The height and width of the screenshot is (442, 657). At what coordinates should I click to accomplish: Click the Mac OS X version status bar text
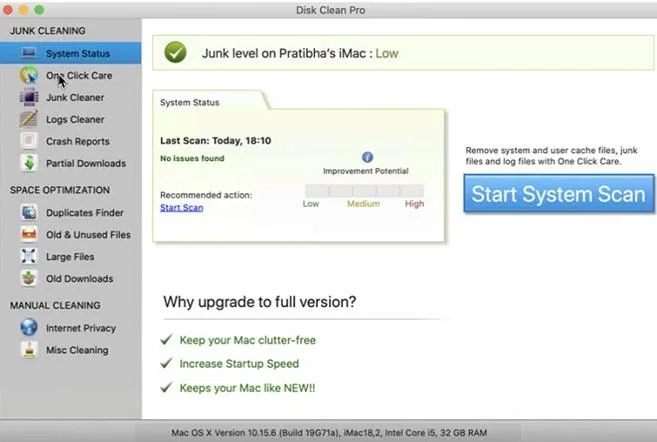point(329,432)
